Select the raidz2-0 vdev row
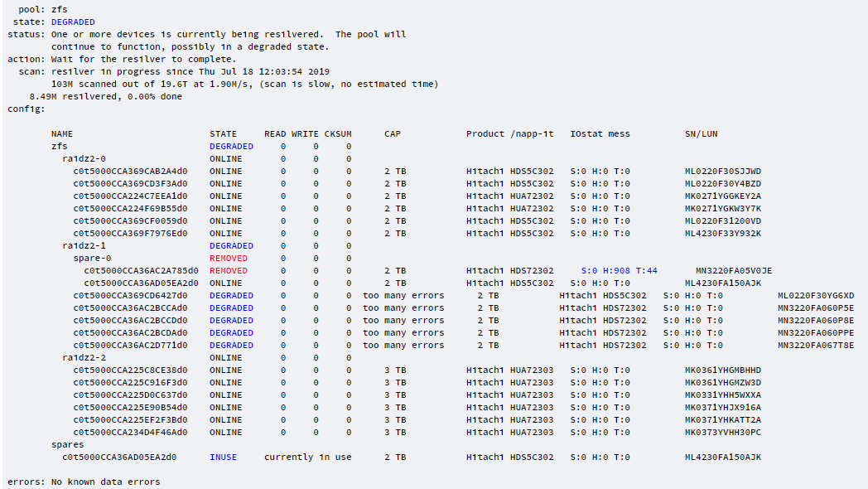 point(84,158)
